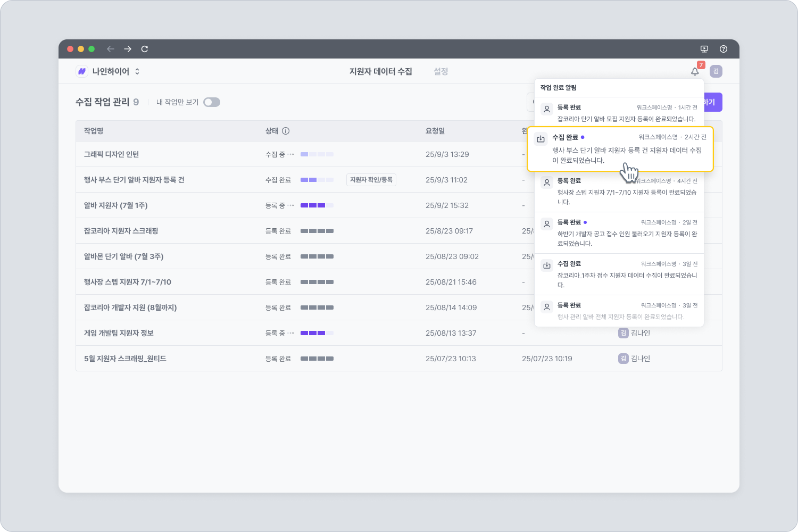Click person icon of 행사장 스텝 지원자 notification
This screenshot has width=798, height=532.
pyautogui.click(x=547, y=183)
